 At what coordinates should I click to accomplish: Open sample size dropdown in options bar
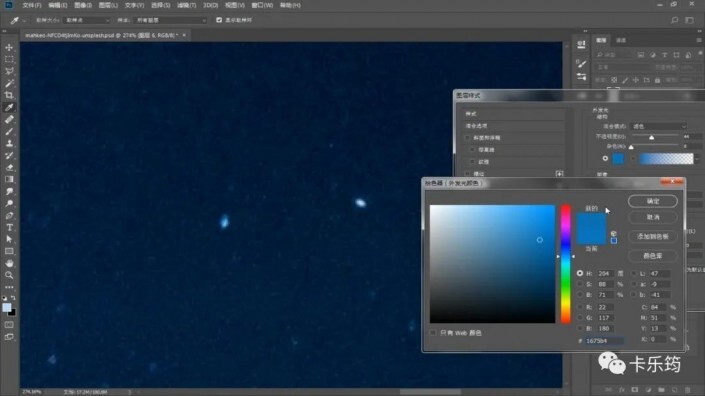[86, 20]
